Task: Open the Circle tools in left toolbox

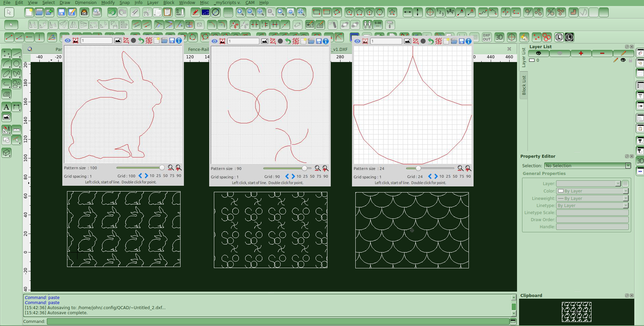Action: point(17,64)
